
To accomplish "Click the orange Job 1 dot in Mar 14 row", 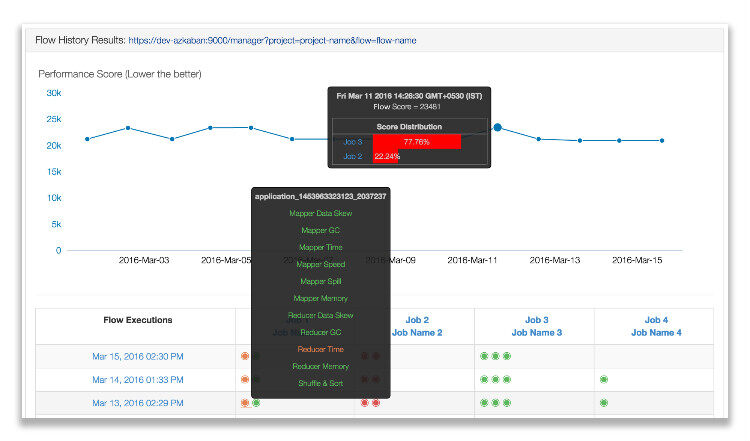I will (245, 379).
